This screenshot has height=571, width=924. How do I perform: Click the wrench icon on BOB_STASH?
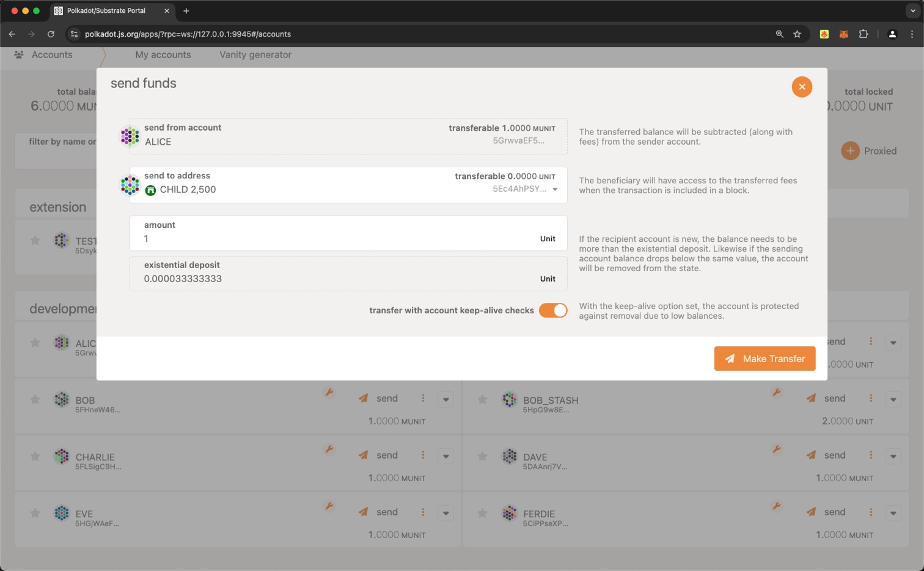tap(776, 393)
